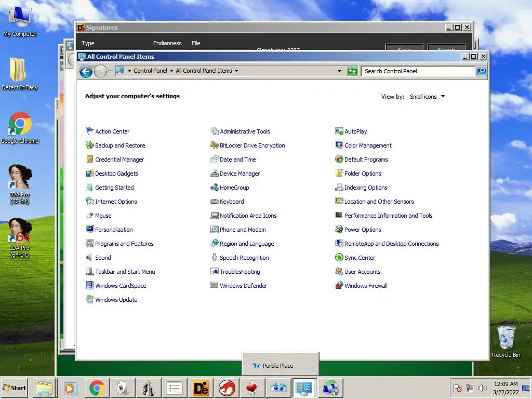
Task: Click the Keyboard icon
Action: [x=214, y=202]
